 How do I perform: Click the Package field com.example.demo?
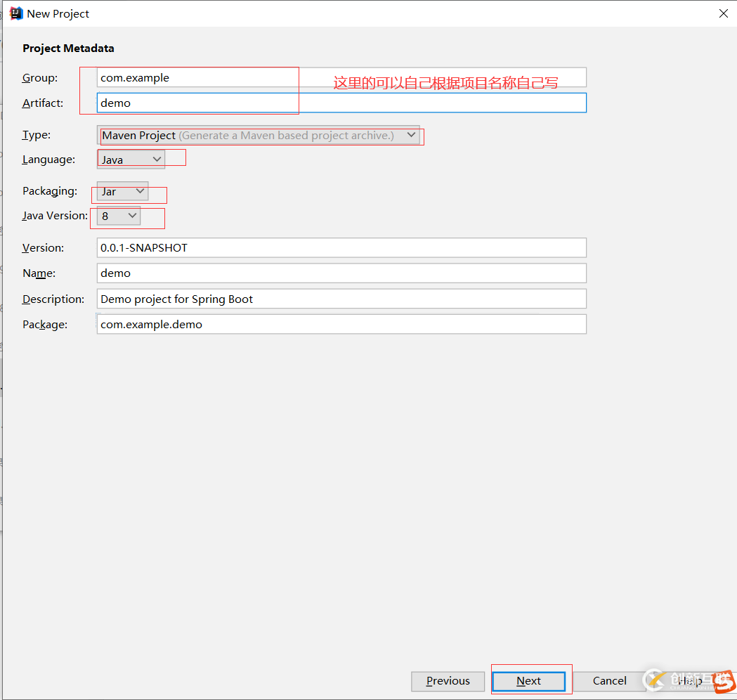coord(341,325)
